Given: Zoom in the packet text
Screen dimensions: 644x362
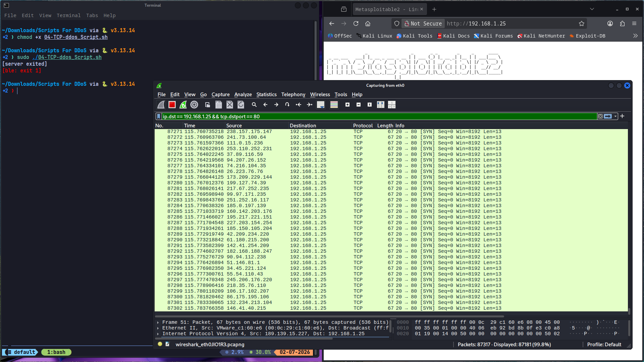Looking at the screenshot, I should [x=347, y=105].
